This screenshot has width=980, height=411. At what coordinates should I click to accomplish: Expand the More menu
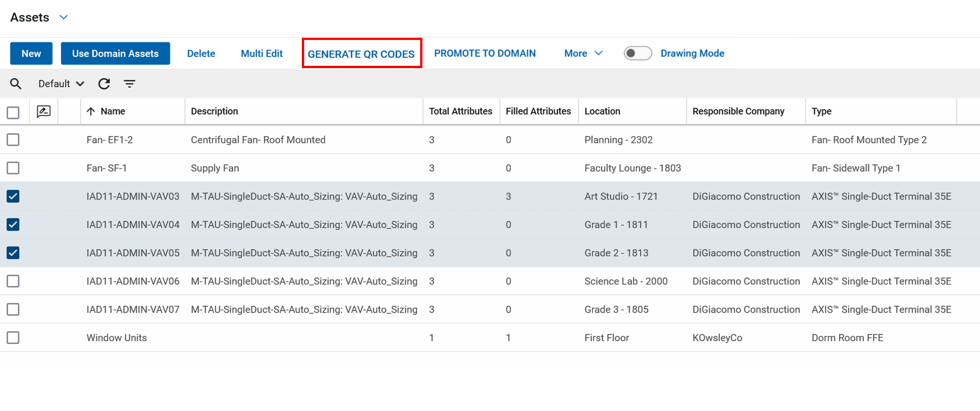tap(583, 53)
